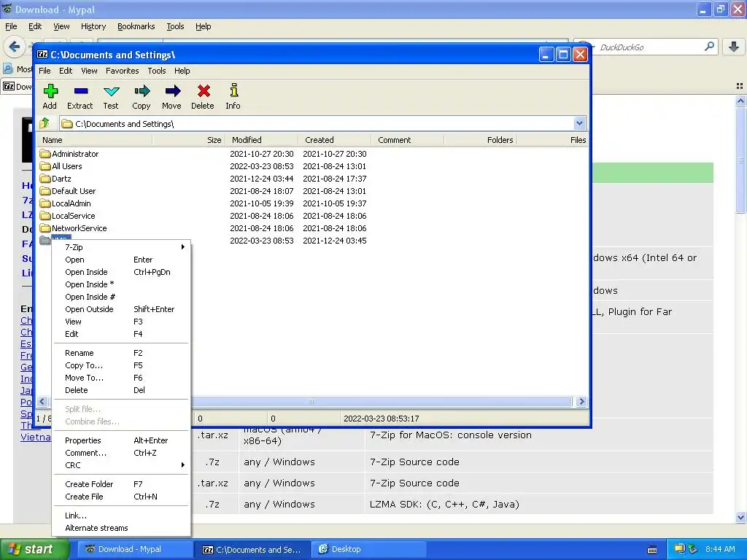The width and height of the screenshot is (747, 560).
Task: Sort by the Modified column header
Action: 262,139
